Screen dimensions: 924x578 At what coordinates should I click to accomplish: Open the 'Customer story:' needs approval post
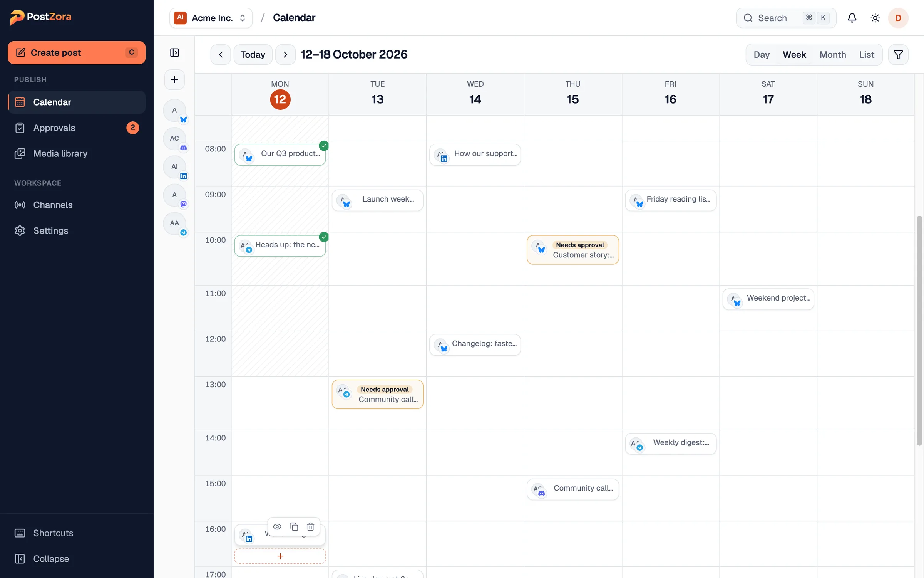[x=573, y=250]
